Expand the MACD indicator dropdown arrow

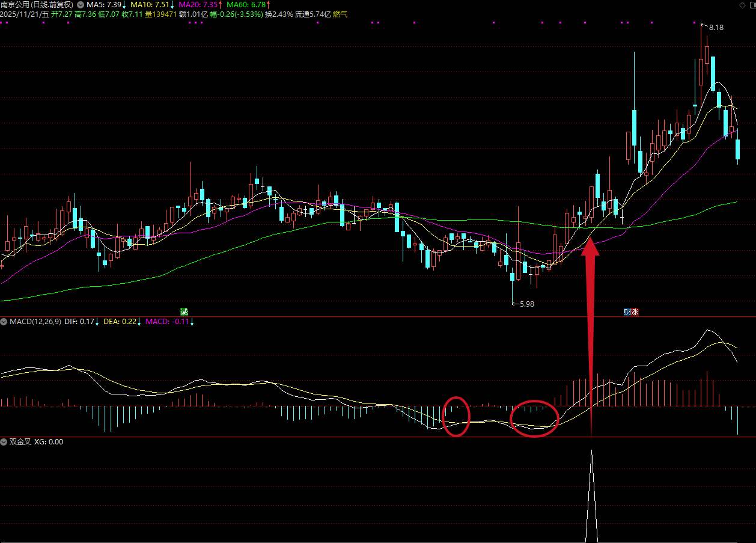(x=5, y=322)
